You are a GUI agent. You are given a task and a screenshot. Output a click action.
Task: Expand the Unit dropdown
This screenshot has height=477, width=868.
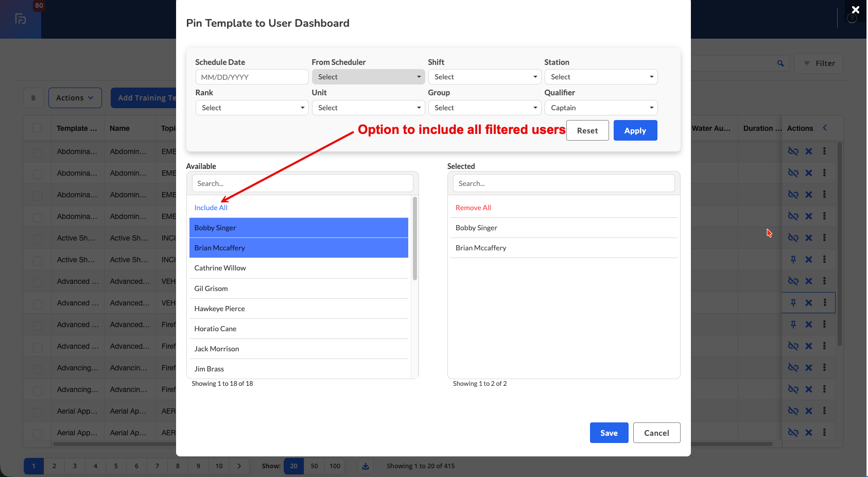pyautogui.click(x=368, y=108)
